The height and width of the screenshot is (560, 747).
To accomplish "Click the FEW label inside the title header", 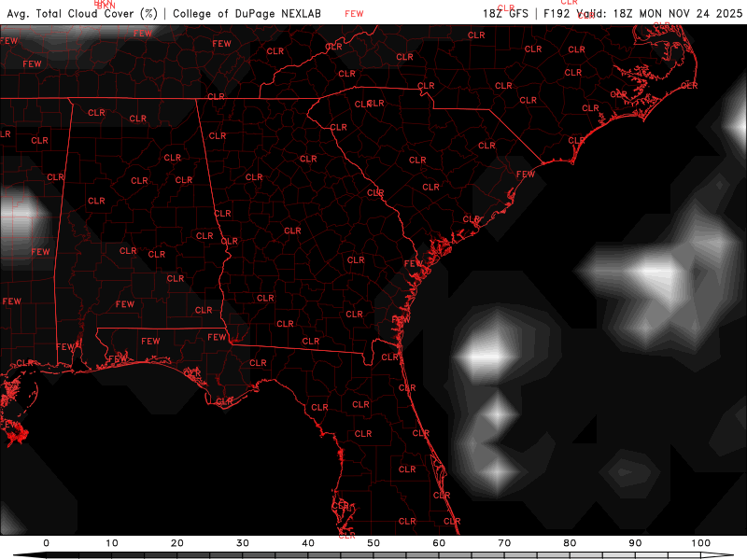I will tap(354, 14).
